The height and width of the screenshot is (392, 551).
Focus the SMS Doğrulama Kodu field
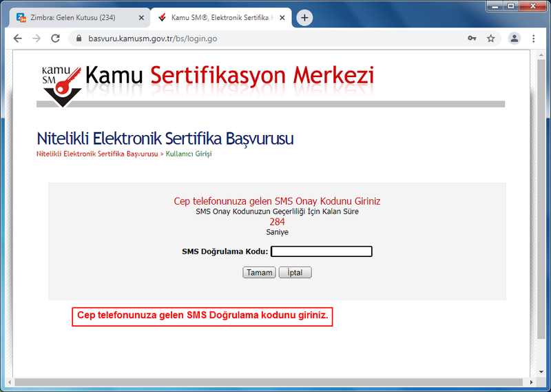(x=322, y=251)
